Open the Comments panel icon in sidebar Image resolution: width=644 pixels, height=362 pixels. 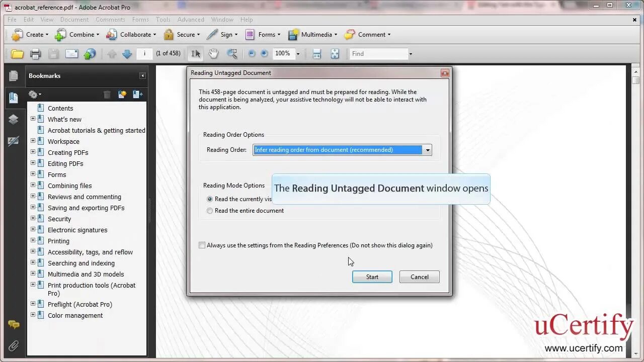coord(14,325)
